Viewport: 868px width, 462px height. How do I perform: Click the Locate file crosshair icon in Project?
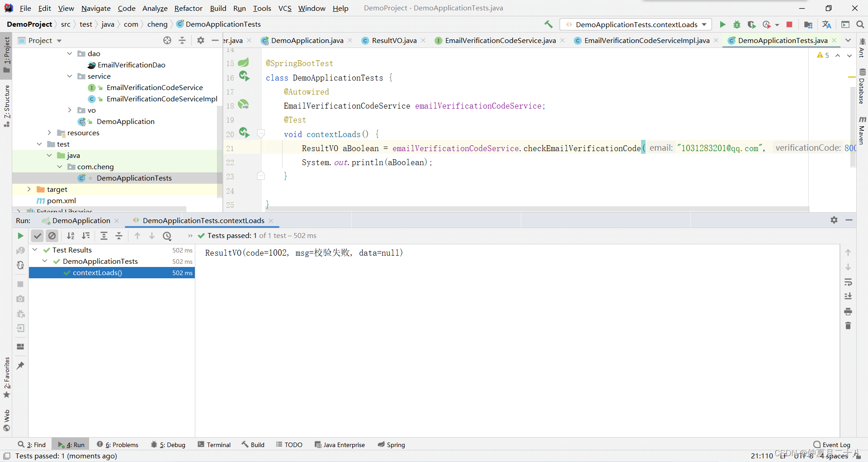pyautogui.click(x=167, y=40)
